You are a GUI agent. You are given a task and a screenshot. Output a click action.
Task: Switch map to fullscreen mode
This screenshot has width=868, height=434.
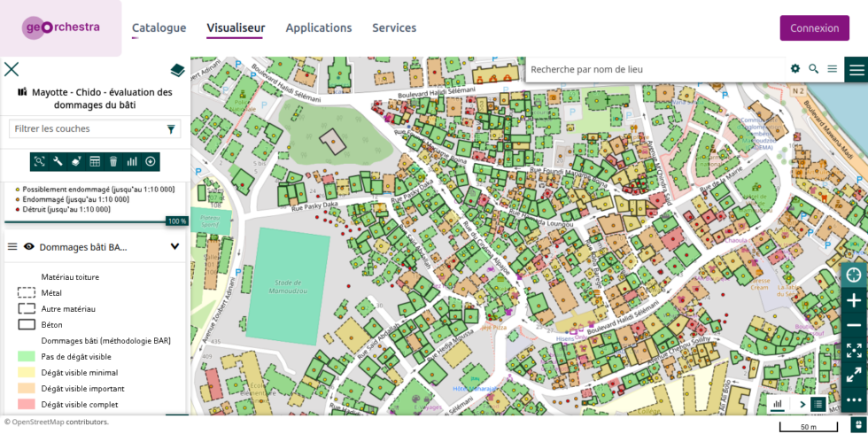pyautogui.click(x=854, y=350)
